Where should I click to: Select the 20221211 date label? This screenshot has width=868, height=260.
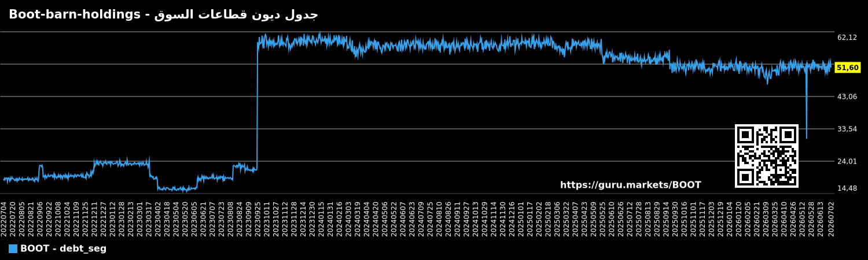tap(95, 218)
